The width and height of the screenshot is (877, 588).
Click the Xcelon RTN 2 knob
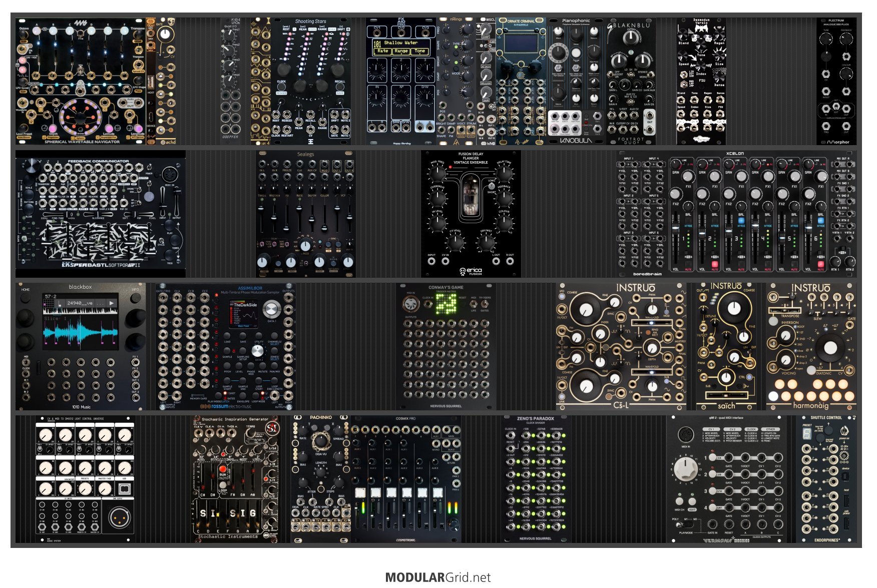pos(849,261)
